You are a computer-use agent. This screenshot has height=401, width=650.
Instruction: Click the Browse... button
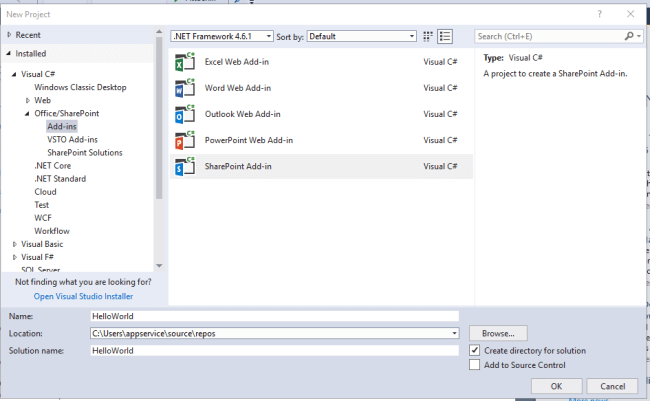point(498,333)
